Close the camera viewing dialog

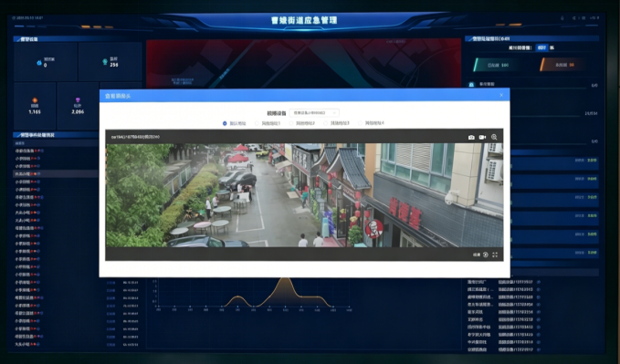(501, 95)
